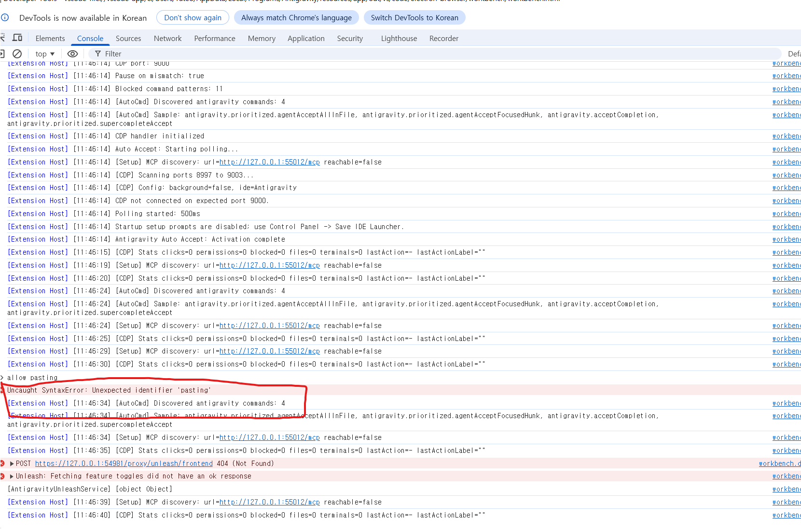801x532 pixels.
Task: Click the 'Startup setup prompts are disabled' log
Action: point(206,227)
